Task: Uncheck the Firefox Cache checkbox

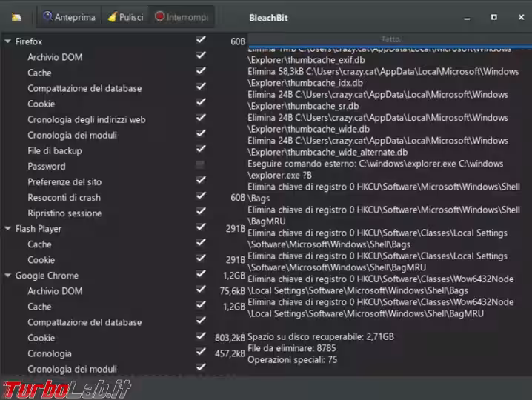Action: click(x=200, y=71)
